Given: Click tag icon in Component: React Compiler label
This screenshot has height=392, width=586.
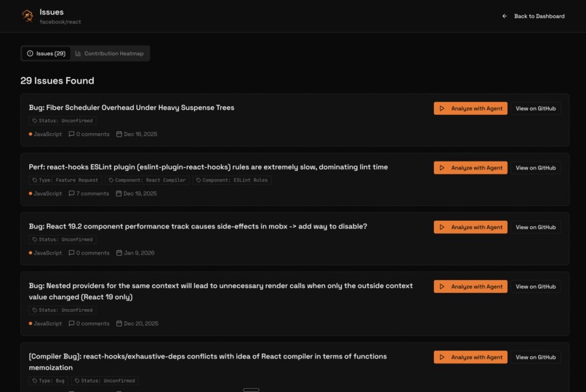Looking at the screenshot, I should coord(111,180).
